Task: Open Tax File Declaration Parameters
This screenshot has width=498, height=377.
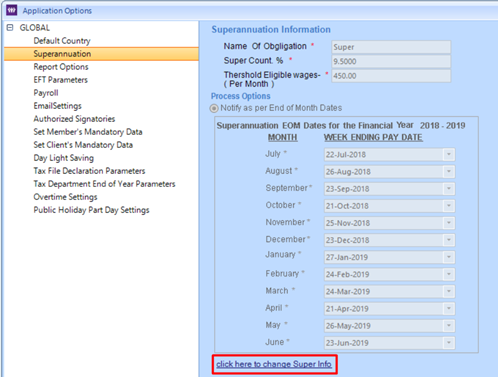Action: [x=89, y=171]
